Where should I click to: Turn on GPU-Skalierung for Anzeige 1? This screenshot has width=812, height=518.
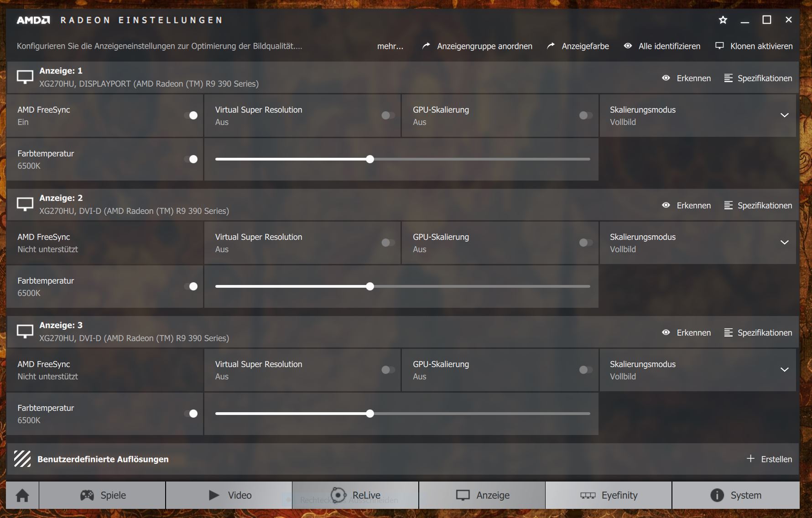pyautogui.click(x=586, y=115)
